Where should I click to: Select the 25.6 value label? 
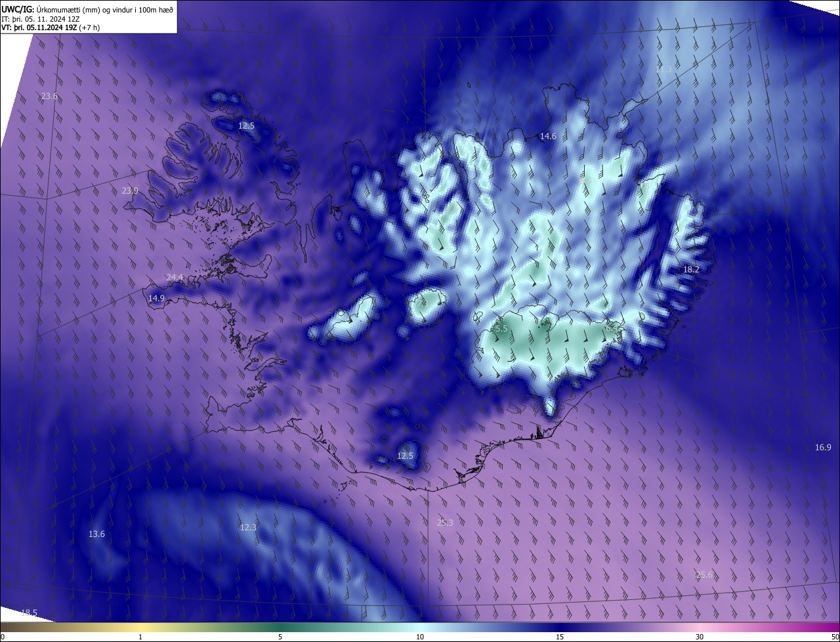click(x=704, y=575)
